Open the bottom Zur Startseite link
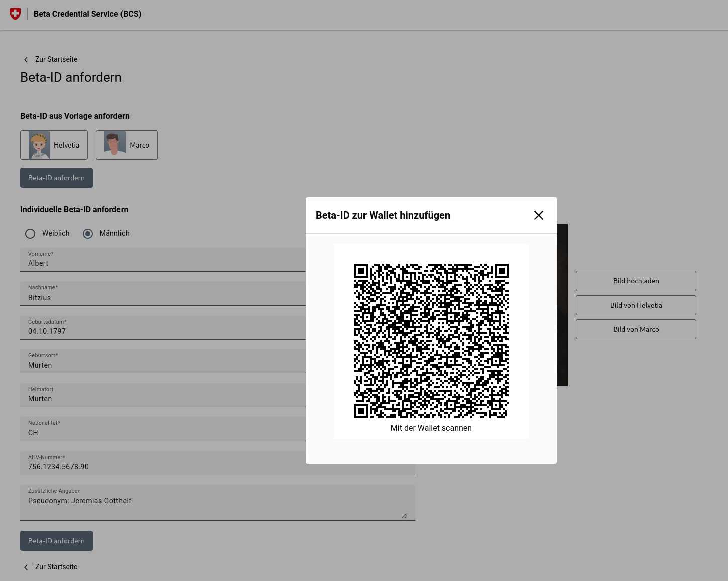 click(x=56, y=567)
